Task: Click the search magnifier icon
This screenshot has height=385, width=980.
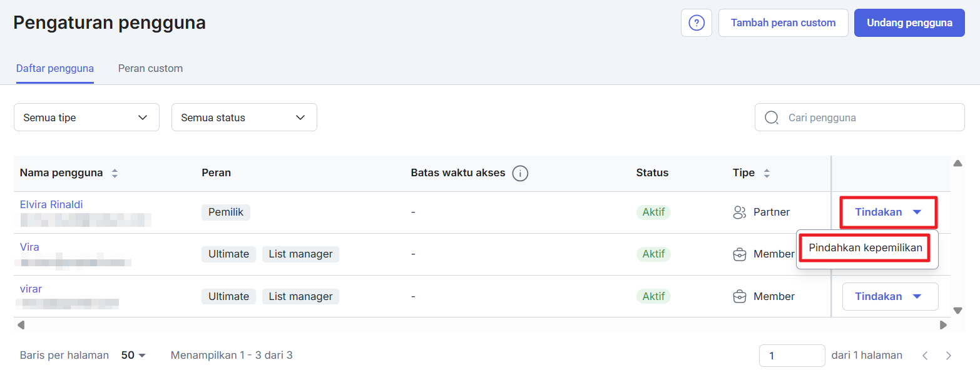Action: (x=772, y=117)
